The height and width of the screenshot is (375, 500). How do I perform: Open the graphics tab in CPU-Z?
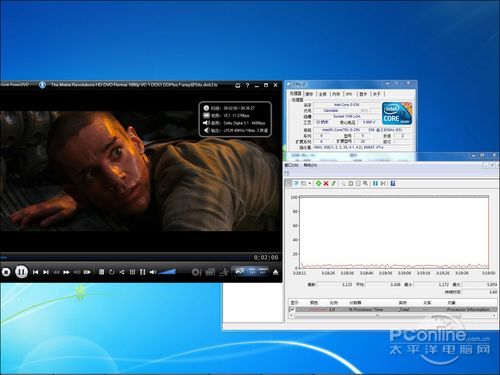coord(363,94)
